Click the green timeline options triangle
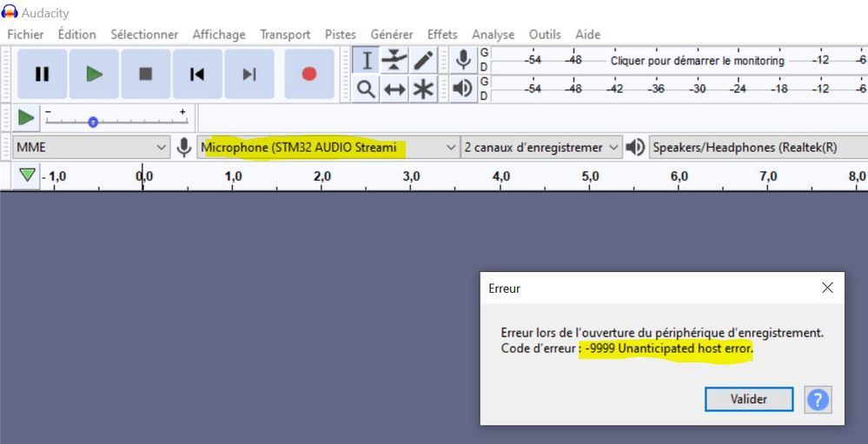This screenshot has width=868, height=444. coord(27,176)
